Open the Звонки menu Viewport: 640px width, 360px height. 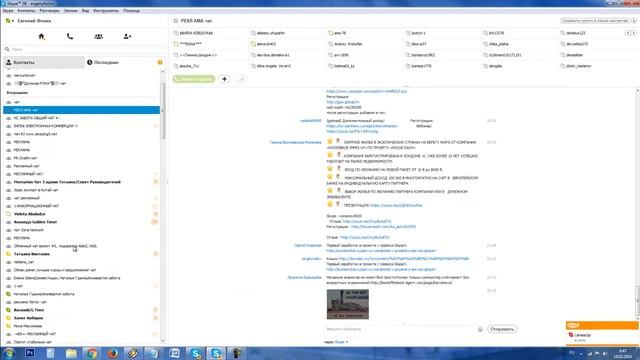click(x=71, y=11)
